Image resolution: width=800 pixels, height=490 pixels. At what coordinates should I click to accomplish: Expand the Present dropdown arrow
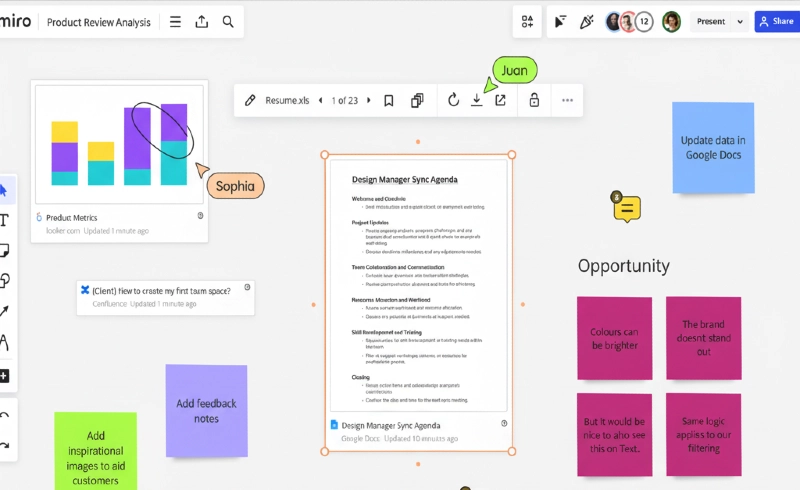(x=740, y=21)
